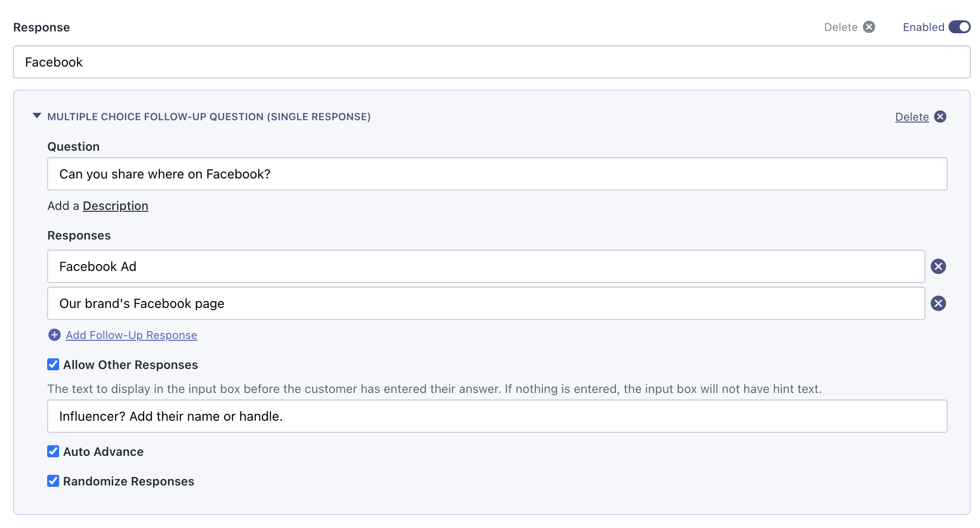Remove the Facebook Ad response

(938, 266)
